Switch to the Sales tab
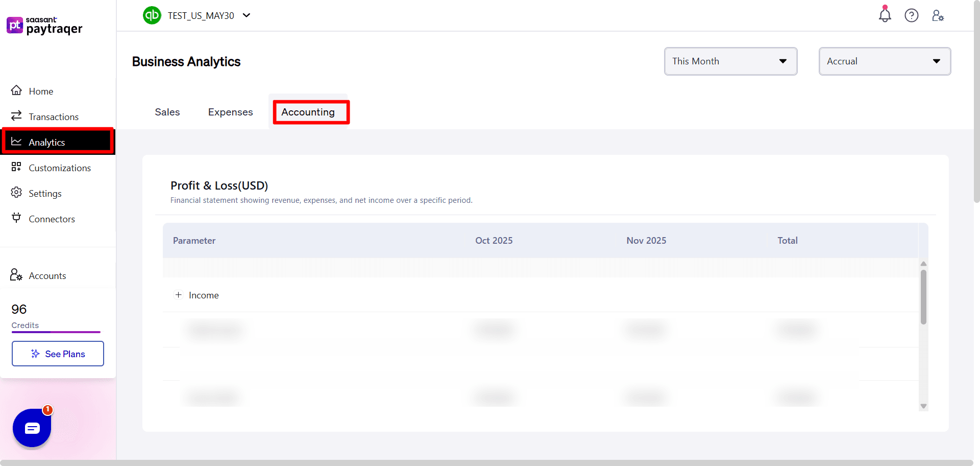Viewport: 980px width, 466px height. point(167,112)
